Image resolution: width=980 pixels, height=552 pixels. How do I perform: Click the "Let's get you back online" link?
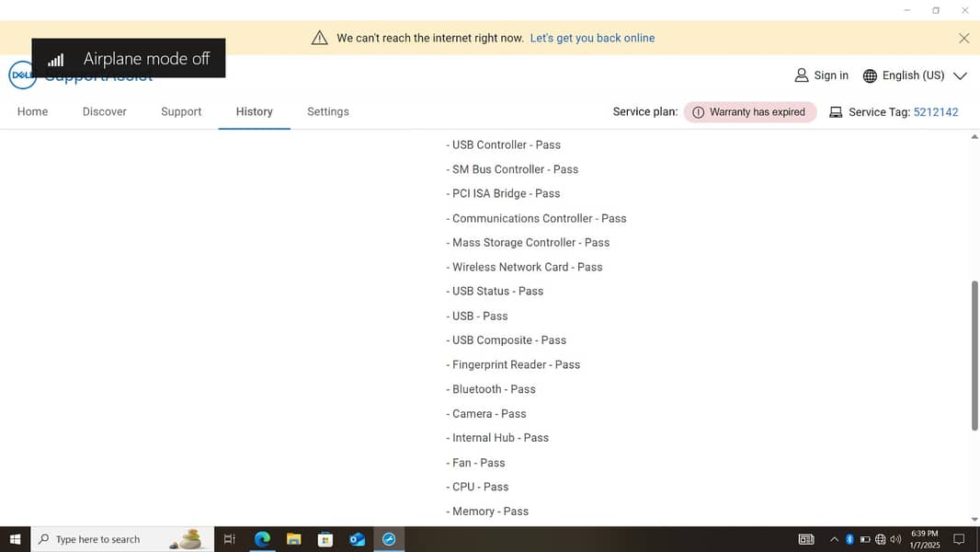[592, 38]
